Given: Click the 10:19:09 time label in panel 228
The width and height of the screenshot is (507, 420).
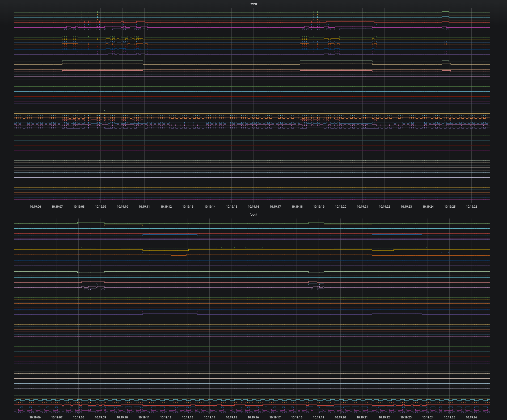Looking at the screenshot, I should (101, 207).
